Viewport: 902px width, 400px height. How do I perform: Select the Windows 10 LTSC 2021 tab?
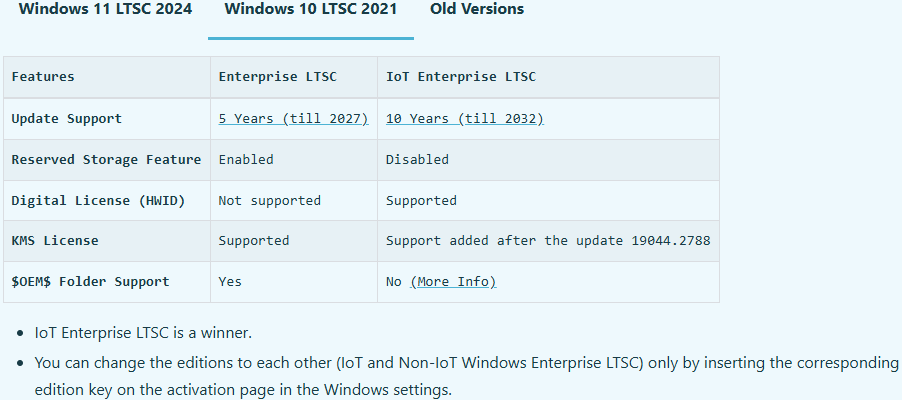(310, 9)
